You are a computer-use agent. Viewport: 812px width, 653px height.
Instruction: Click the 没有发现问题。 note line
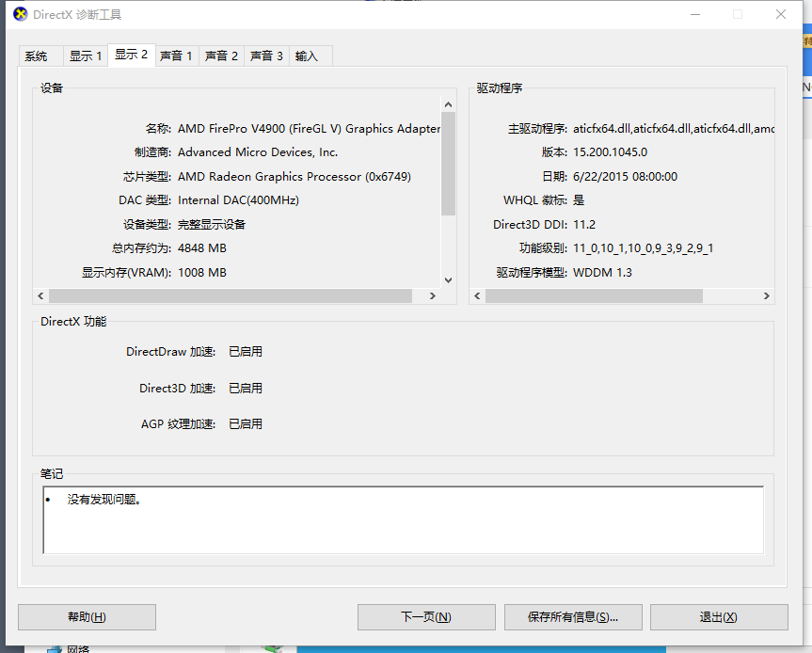pyautogui.click(x=103, y=500)
